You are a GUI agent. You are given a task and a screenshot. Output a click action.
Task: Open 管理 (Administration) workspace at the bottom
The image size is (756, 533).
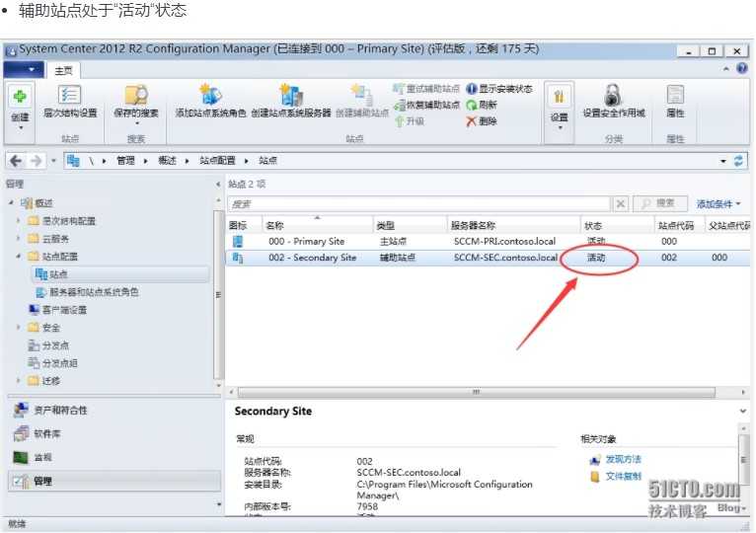tap(113, 481)
